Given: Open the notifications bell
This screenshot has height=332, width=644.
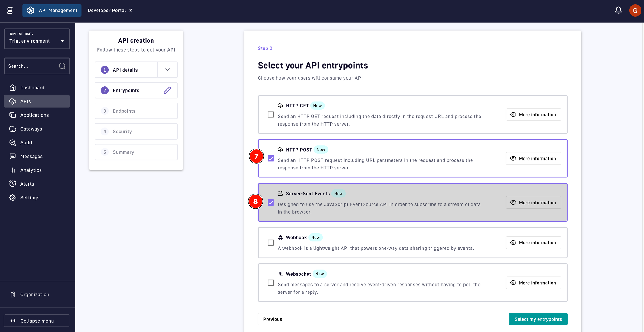Looking at the screenshot, I should tap(618, 10).
